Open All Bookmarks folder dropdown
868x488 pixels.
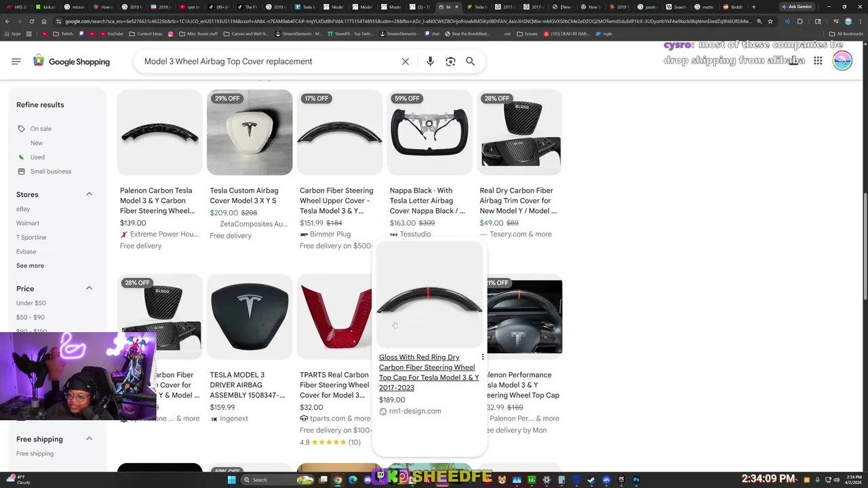coord(846,33)
